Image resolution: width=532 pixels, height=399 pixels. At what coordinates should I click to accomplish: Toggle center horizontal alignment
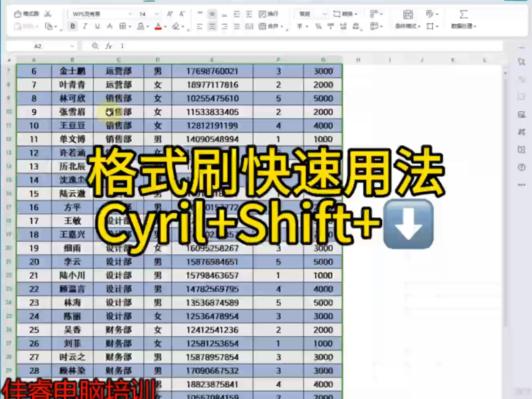[212, 26]
